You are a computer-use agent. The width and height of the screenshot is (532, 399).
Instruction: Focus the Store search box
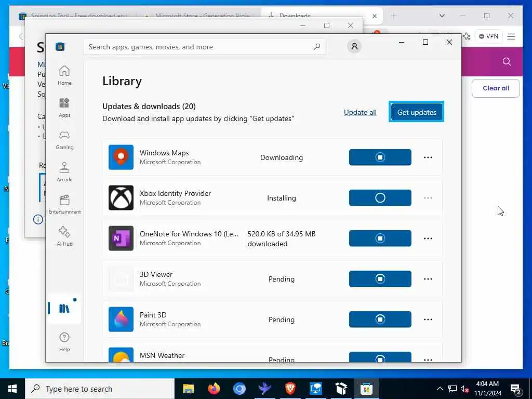coord(205,47)
